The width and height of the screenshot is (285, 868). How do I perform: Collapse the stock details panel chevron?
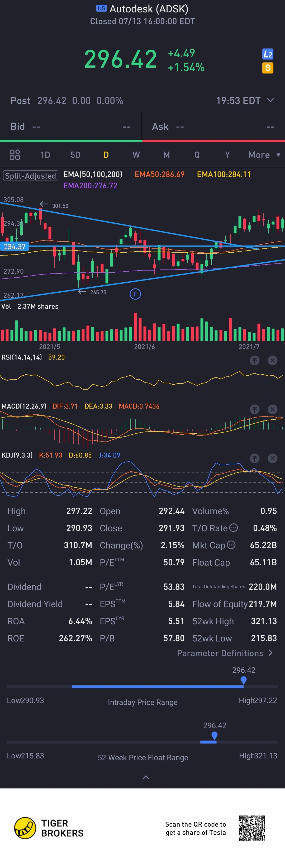click(146, 777)
